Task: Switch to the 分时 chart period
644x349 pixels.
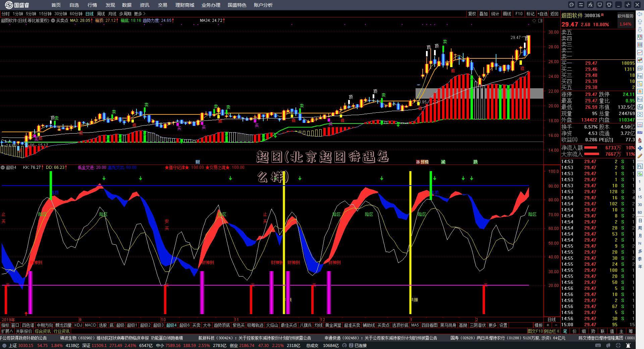Action: (x=6, y=14)
